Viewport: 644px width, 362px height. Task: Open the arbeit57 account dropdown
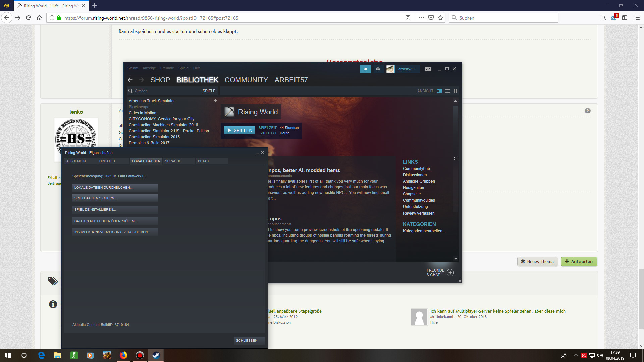click(407, 69)
